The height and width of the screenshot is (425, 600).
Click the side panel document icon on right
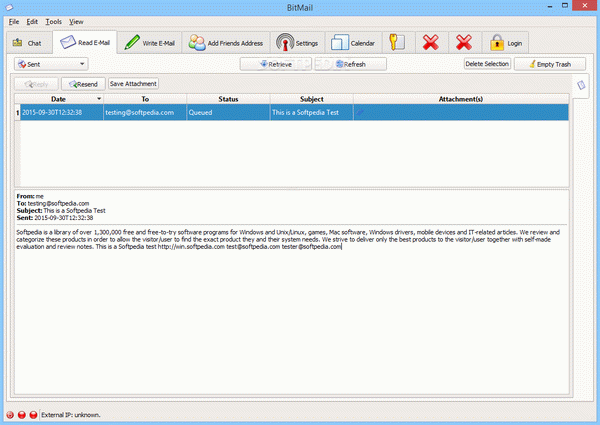point(581,85)
